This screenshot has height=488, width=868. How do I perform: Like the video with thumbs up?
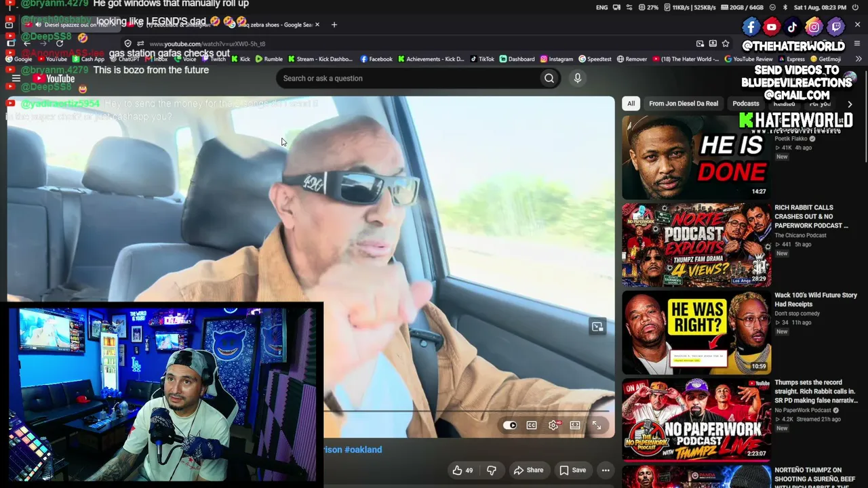click(x=463, y=470)
